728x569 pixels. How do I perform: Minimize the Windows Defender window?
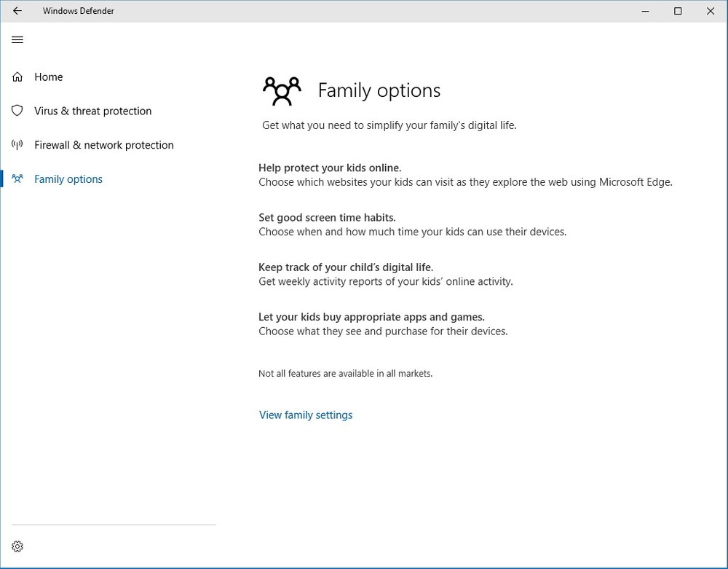click(645, 11)
